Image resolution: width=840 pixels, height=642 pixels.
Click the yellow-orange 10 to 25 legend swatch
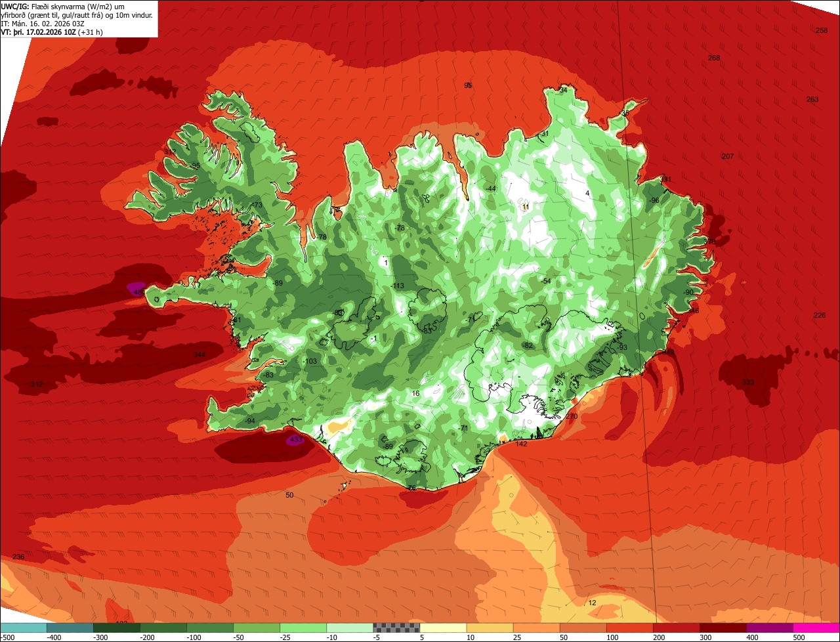pos(489,628)
